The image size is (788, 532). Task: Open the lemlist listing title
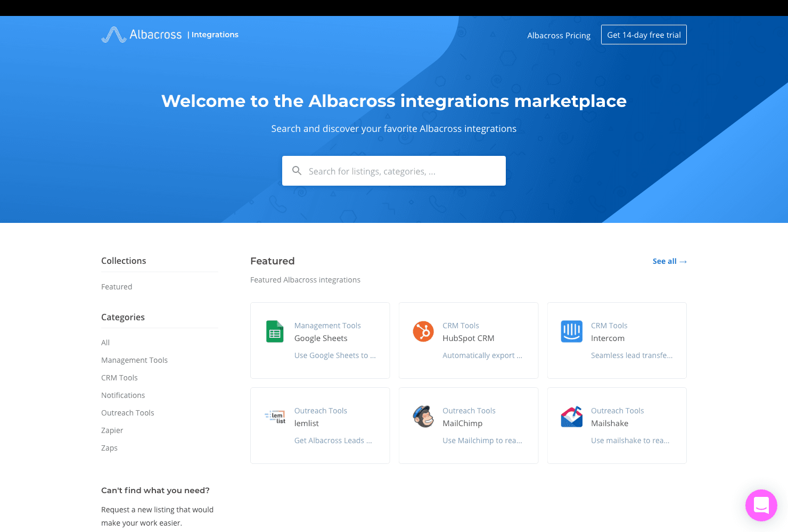pos(307,423)
